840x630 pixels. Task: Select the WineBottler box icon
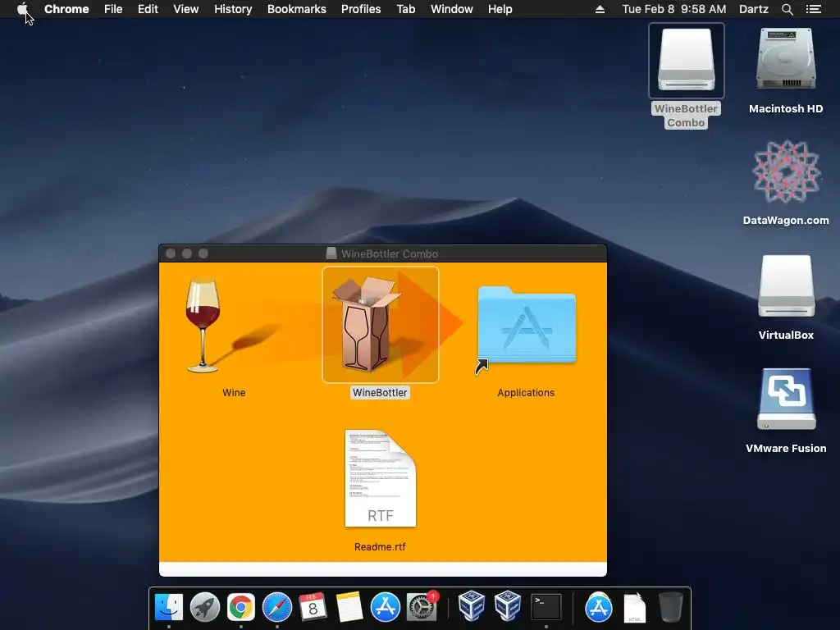pos(368,323)
